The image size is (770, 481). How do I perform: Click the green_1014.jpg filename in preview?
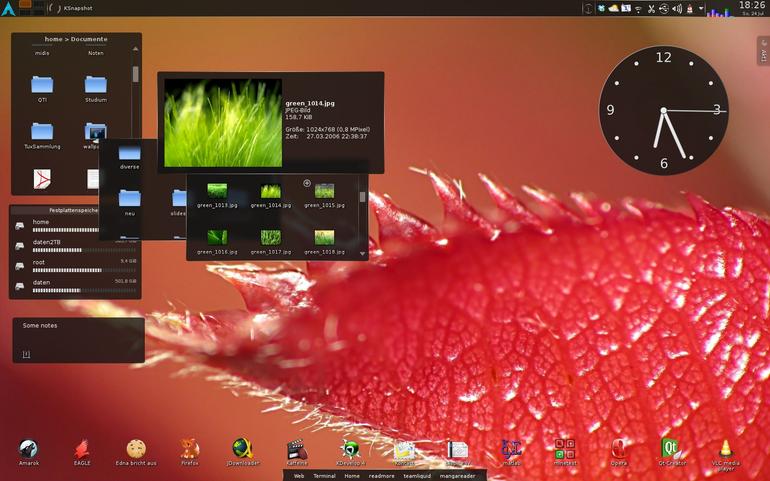[x=310, y=104]
